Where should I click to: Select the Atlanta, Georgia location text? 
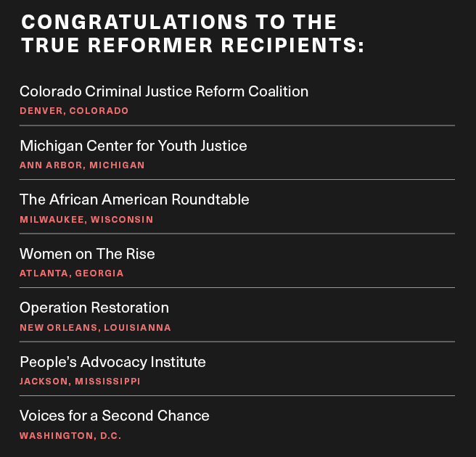(72, 273)
